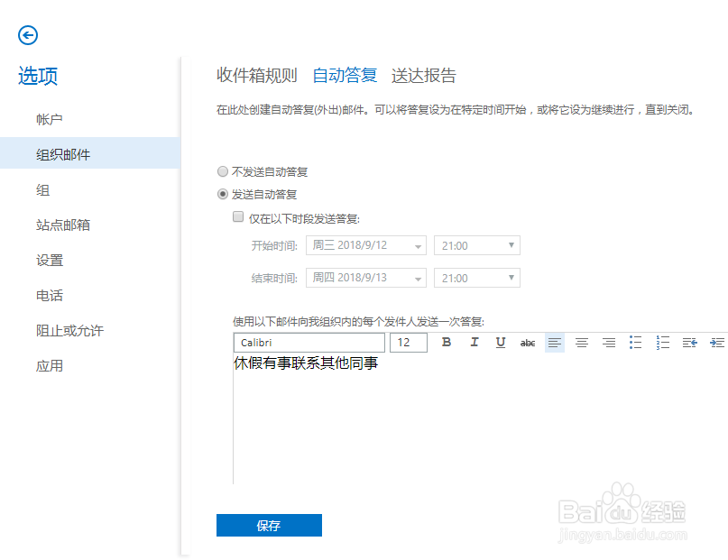
Task: Apply italic formatting
Action: point(473,342)
